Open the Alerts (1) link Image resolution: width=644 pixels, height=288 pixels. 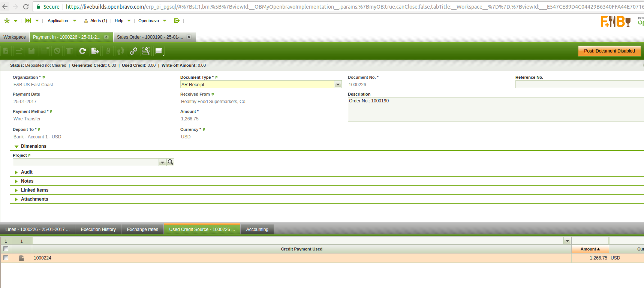(x=99, y=21)
